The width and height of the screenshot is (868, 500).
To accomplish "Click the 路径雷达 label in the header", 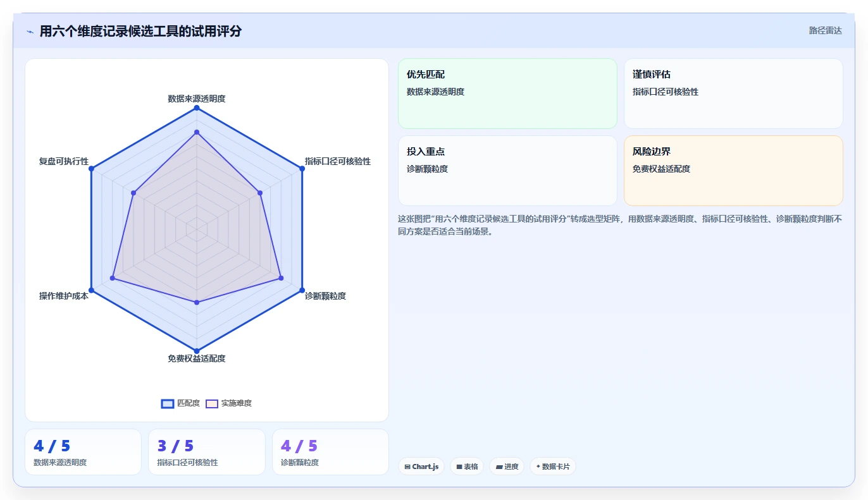I will (825, 30).
